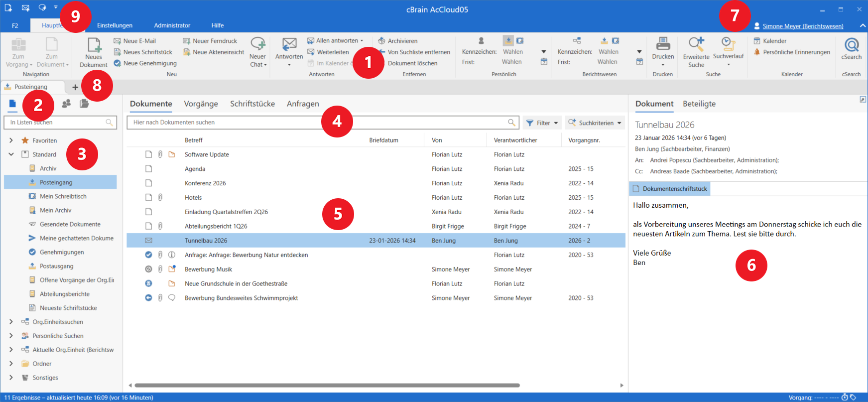Image resolution: width=868 pixels, height=402 pixels.
Task: Open the Suchkriterien dropdown
Action: click(x=595, y=123)
